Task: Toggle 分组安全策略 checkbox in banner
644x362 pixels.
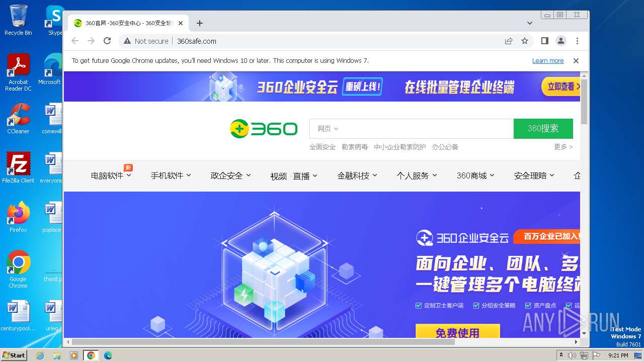Action: click(x=476, y=306)
